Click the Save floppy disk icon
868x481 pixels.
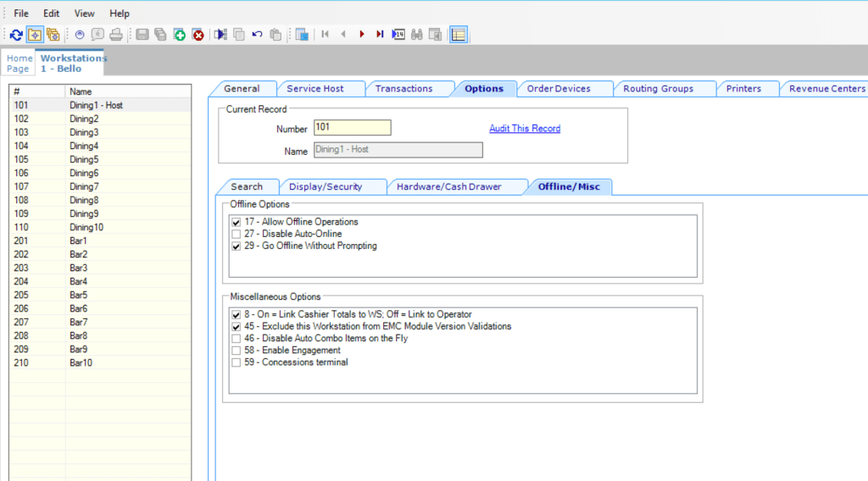pyautogui.click(x=142, y=35)
